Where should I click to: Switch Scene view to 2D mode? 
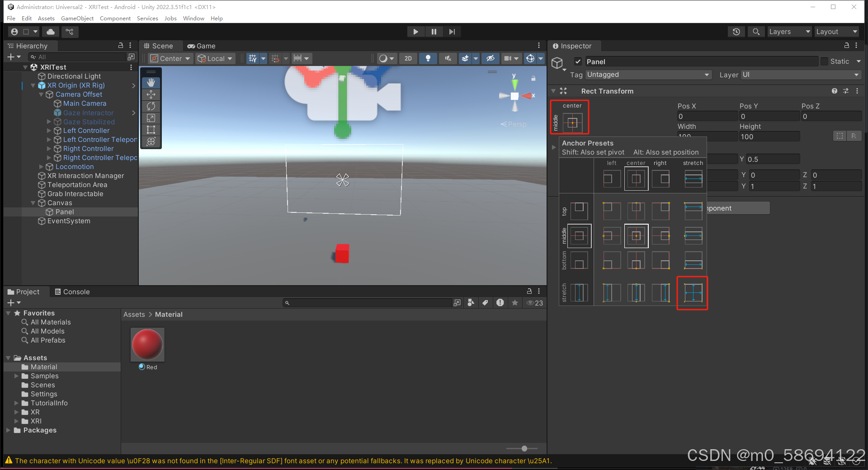(407, 58)
